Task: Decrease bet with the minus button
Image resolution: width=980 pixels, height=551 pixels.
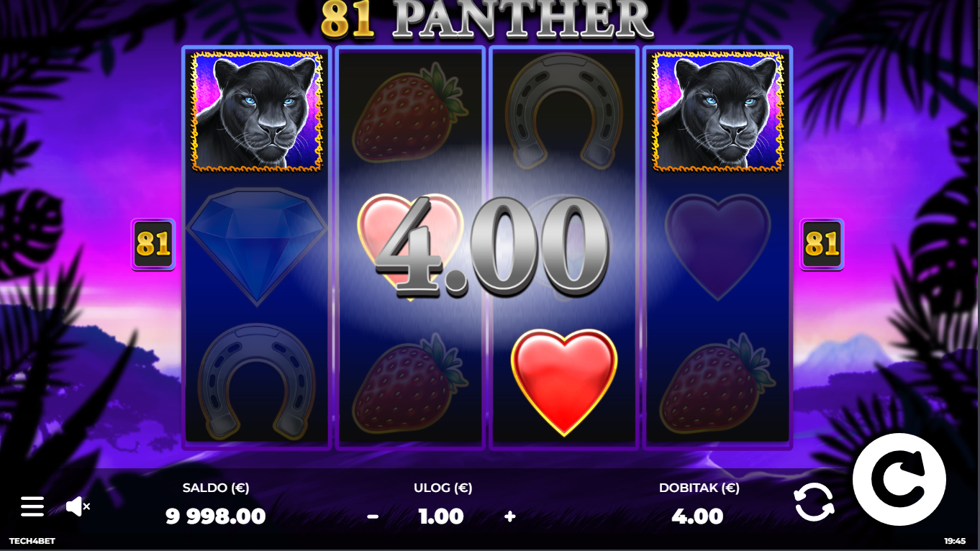Action: click(x=373, y=516)
